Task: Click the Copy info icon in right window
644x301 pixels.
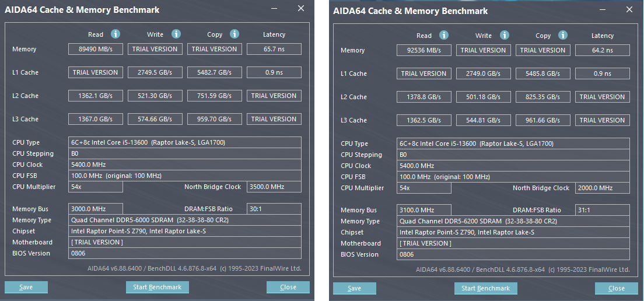Action: (x=563, y=36)
